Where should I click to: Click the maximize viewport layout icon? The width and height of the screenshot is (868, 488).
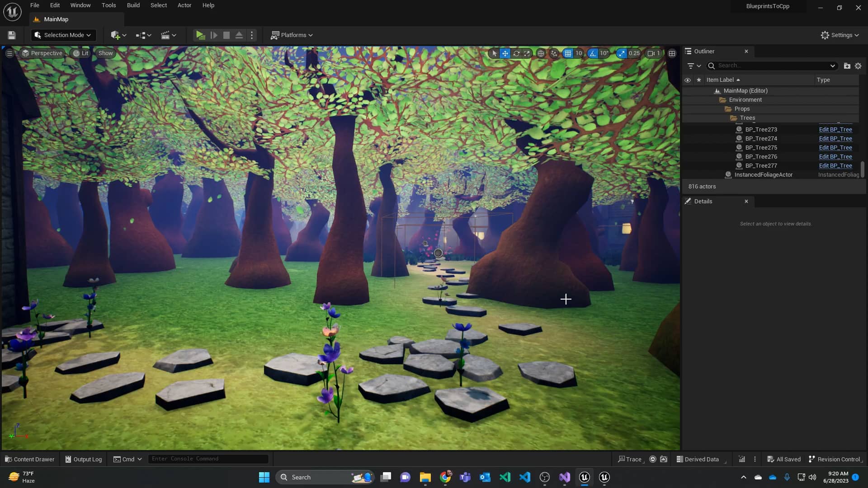click(x=672, y=53)
